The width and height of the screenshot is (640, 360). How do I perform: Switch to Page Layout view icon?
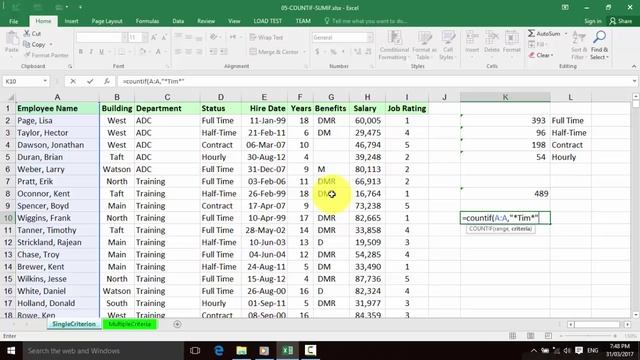pos(530,336)
